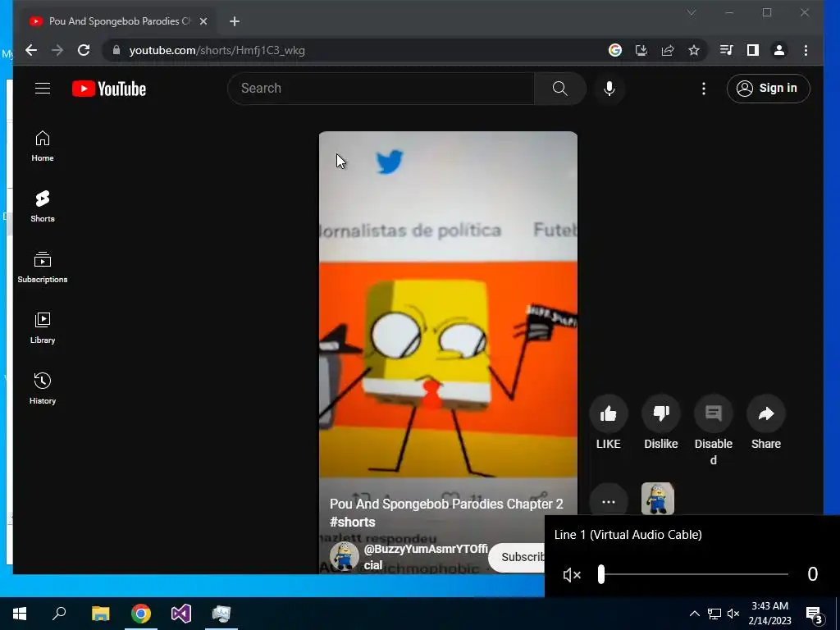Share this page from the address bar
Screen dimensions: 840x630
coord(668,50)
